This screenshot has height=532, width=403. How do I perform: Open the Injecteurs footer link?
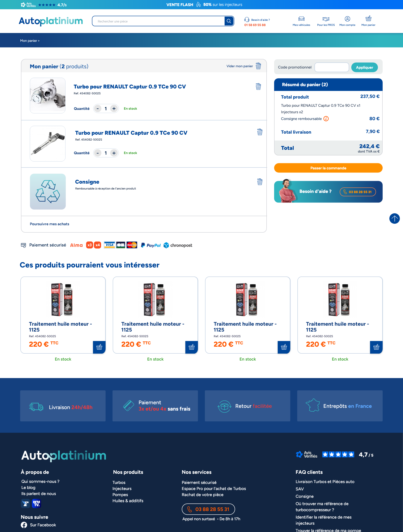[122, 489]
